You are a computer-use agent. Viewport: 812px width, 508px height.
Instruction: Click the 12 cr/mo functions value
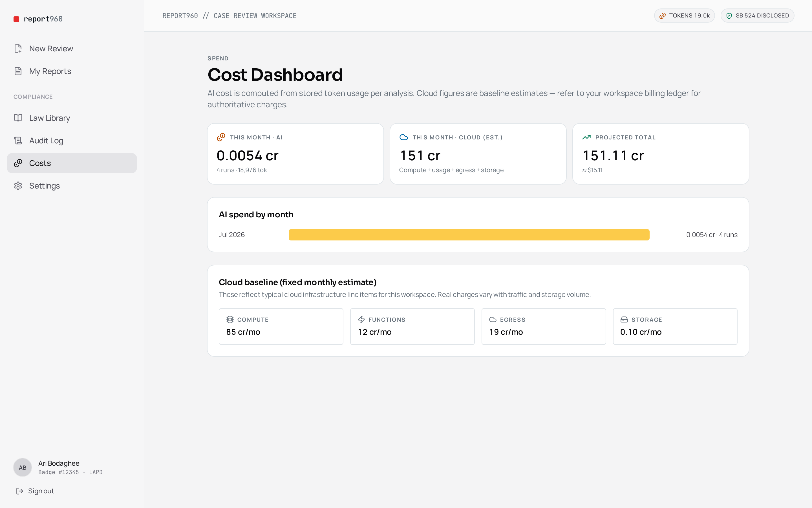[375, 332]
